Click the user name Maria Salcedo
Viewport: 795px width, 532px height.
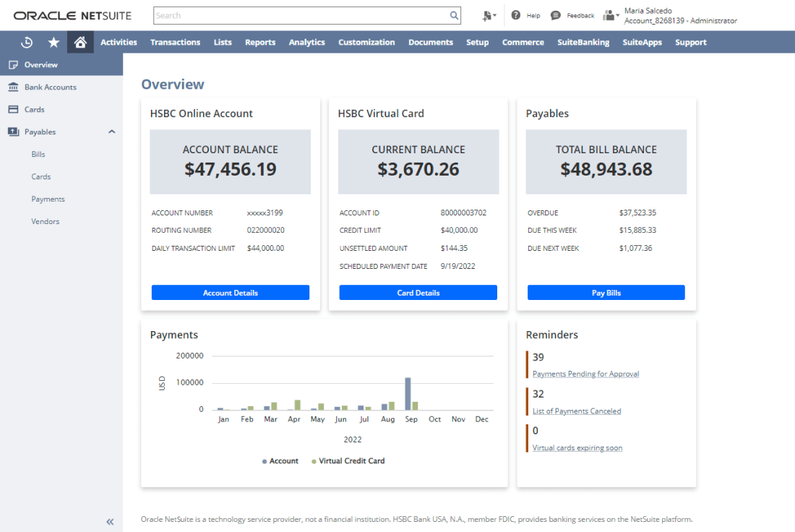648,11
